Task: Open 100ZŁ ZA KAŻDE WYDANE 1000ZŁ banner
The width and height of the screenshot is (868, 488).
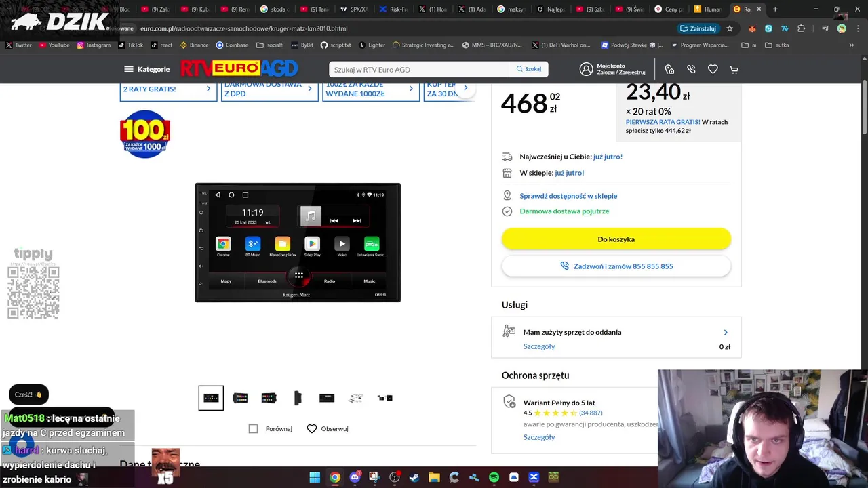Action: (370, 91)
